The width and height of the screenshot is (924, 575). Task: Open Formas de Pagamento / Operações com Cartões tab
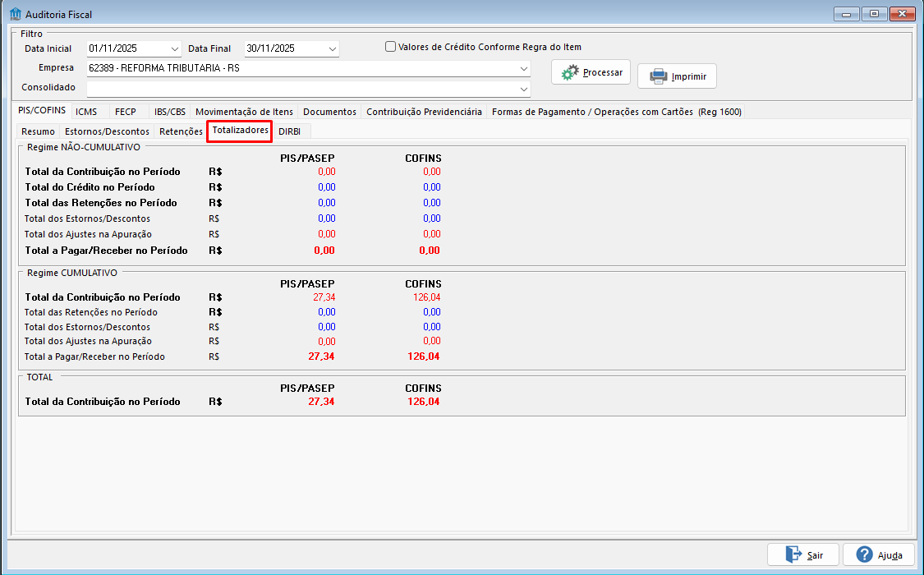coord(616,112)
